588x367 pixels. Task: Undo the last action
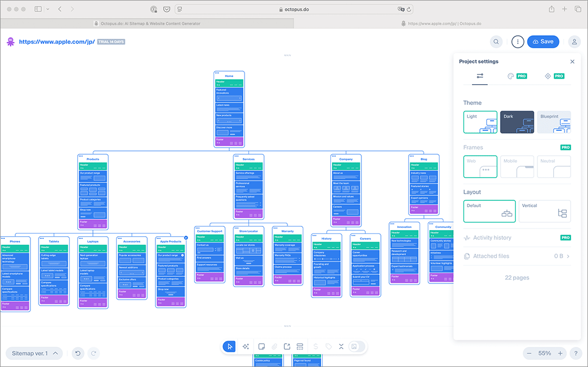(78, 353)
